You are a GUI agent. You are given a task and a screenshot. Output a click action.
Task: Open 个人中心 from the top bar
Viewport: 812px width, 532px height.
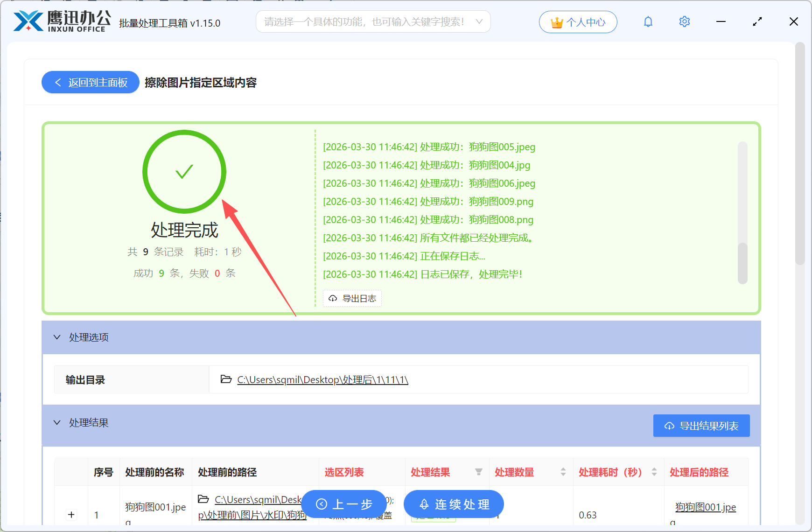[579, 21]
